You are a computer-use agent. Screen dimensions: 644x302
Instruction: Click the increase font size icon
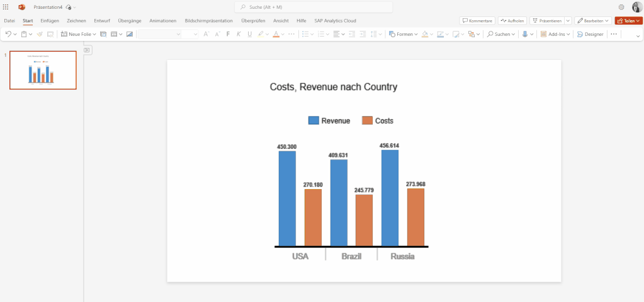[x=205, y=34]
